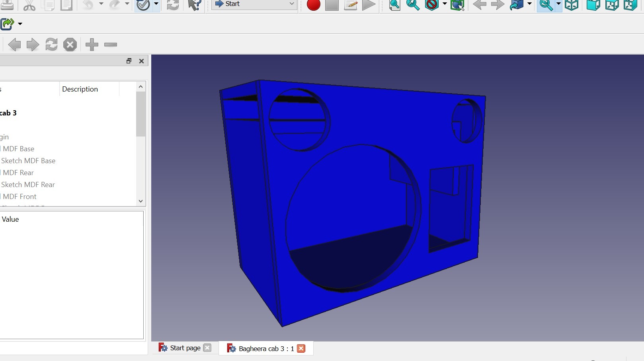644x361 pixels.
Task: Toggle the Sync View magnifier icon
Action: point(546,5)
